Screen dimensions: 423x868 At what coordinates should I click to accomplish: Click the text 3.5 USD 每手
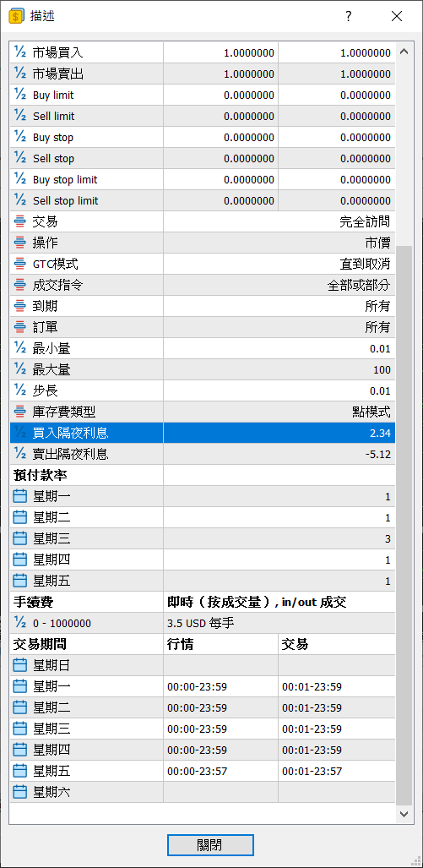click(x=201, y=624)
